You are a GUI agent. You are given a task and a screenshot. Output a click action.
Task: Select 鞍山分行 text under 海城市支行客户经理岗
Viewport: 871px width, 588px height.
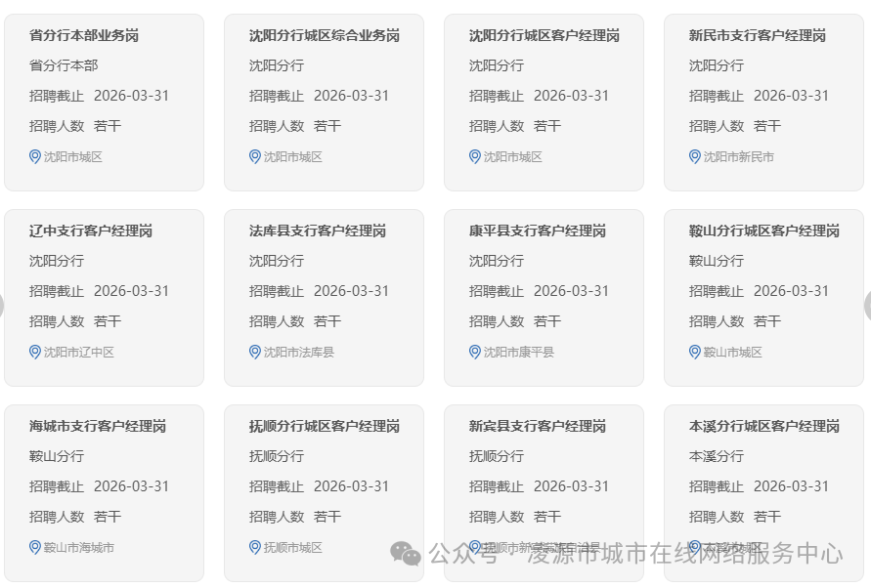pos(57,456)
